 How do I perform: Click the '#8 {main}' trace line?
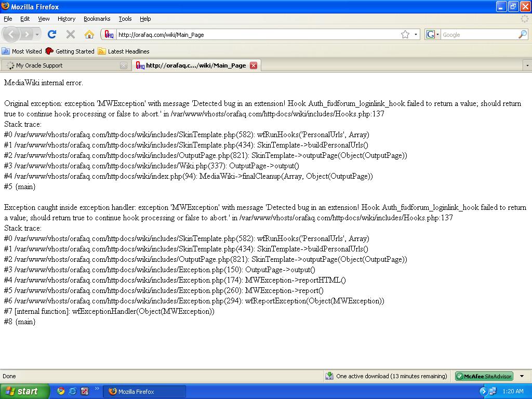tap(20, 322)
